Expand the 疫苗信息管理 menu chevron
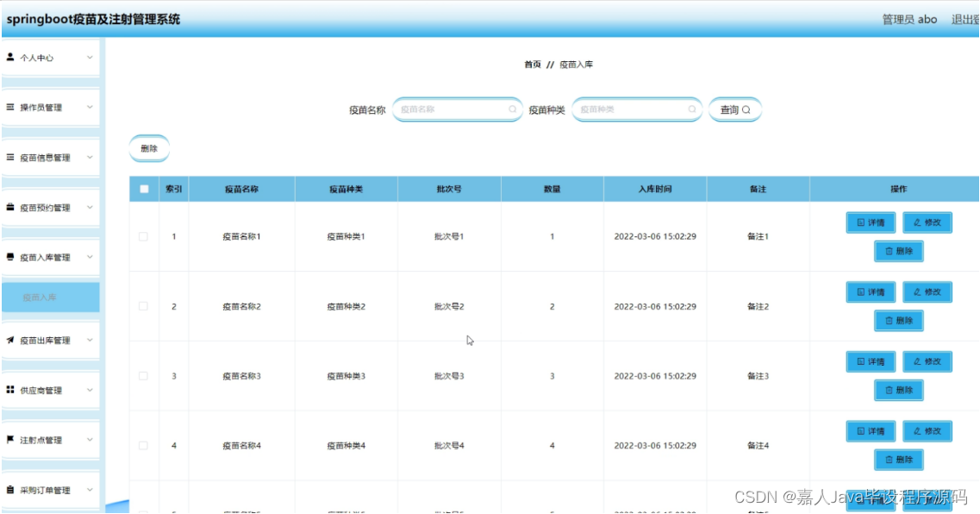 tap(90, 157)
